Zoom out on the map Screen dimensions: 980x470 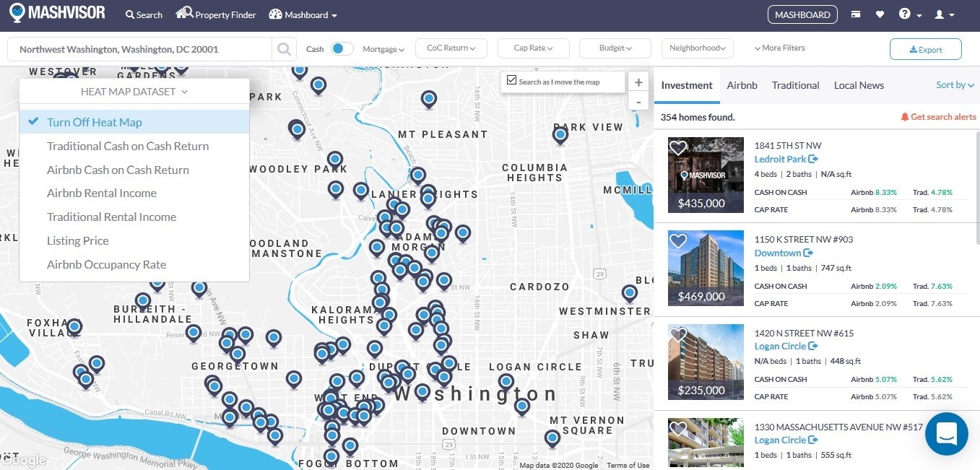click(638, 102)
